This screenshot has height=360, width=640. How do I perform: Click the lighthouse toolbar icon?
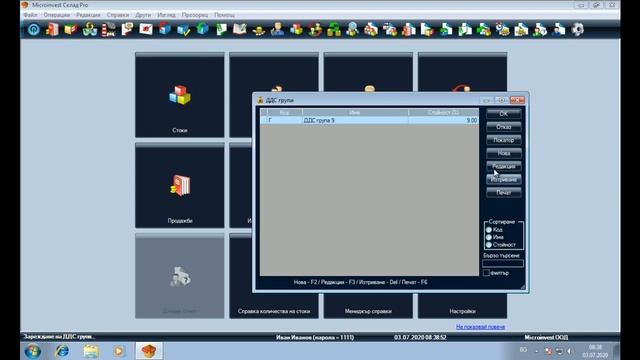pyautogui.click(x=108, y=29)
